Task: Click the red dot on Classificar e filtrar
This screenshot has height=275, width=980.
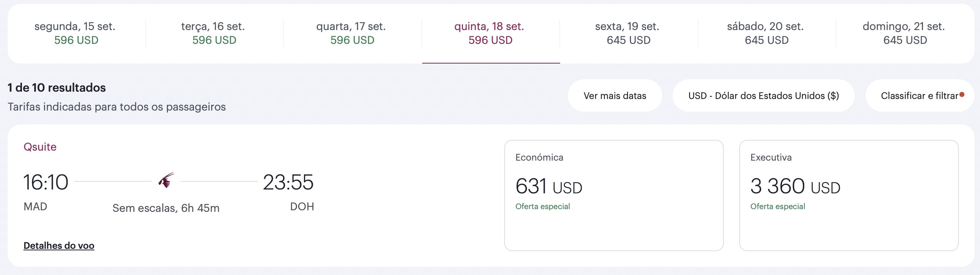Action: click(x=962, y=95)
